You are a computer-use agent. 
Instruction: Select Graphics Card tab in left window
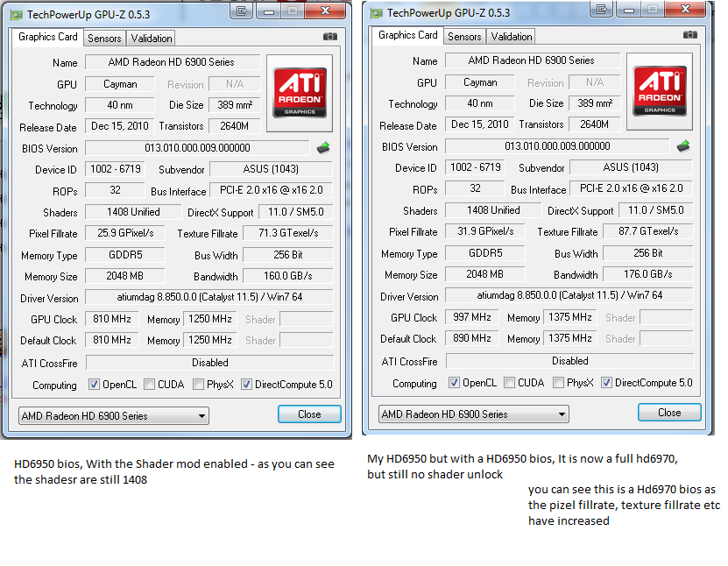(48, 37)
